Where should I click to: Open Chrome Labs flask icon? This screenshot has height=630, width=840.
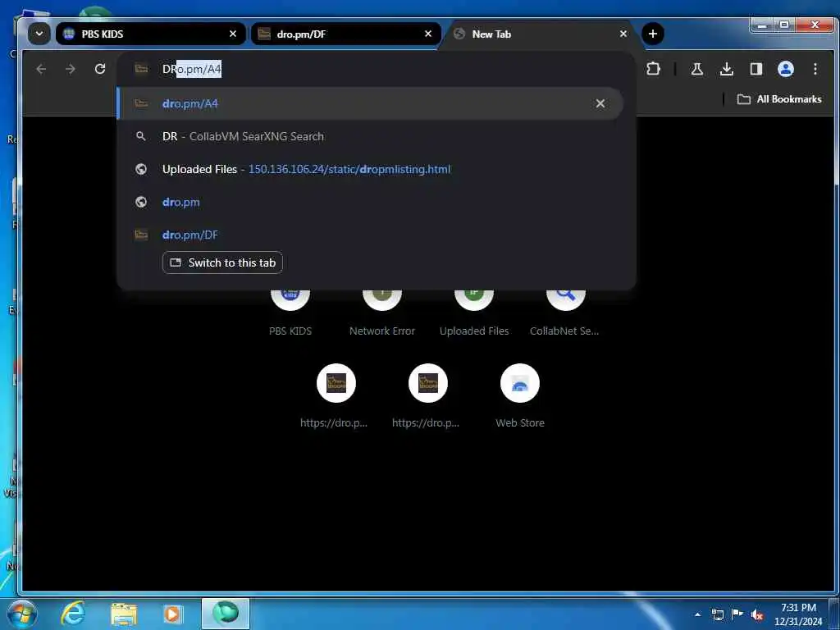697,69
